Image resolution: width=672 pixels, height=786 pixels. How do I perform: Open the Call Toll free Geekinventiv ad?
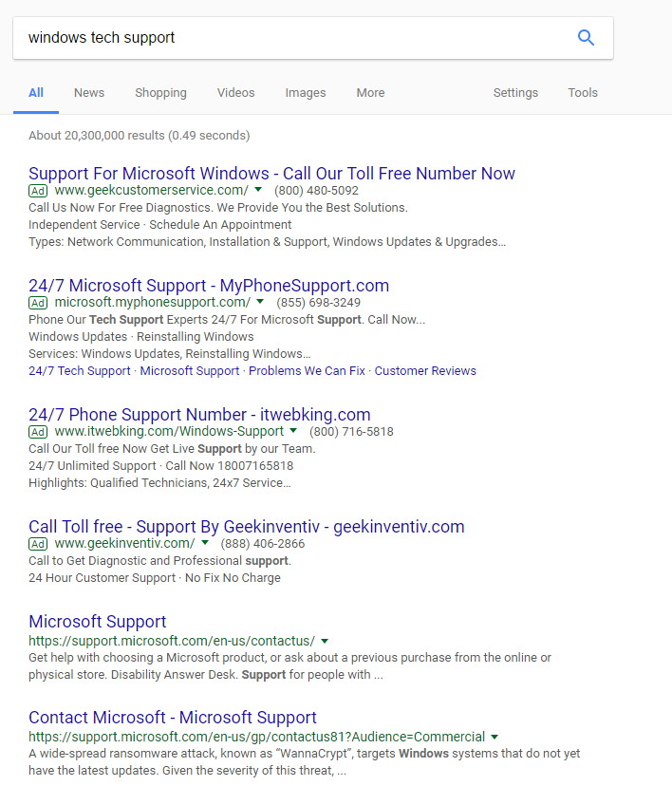pyautogui.click(x=247, y=527)
